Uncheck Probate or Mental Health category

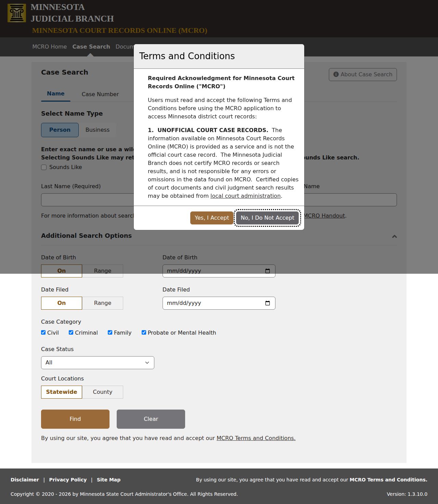pyautogui.click(x=144, y=333)
